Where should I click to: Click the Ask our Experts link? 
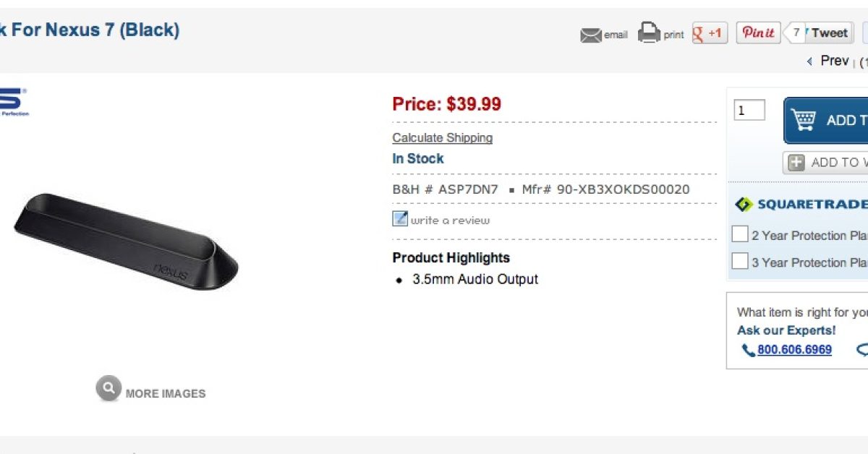click(x=786, y=330)
